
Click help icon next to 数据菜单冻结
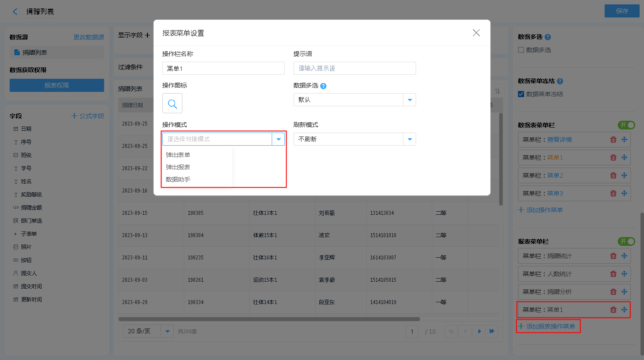click(560, 81)
